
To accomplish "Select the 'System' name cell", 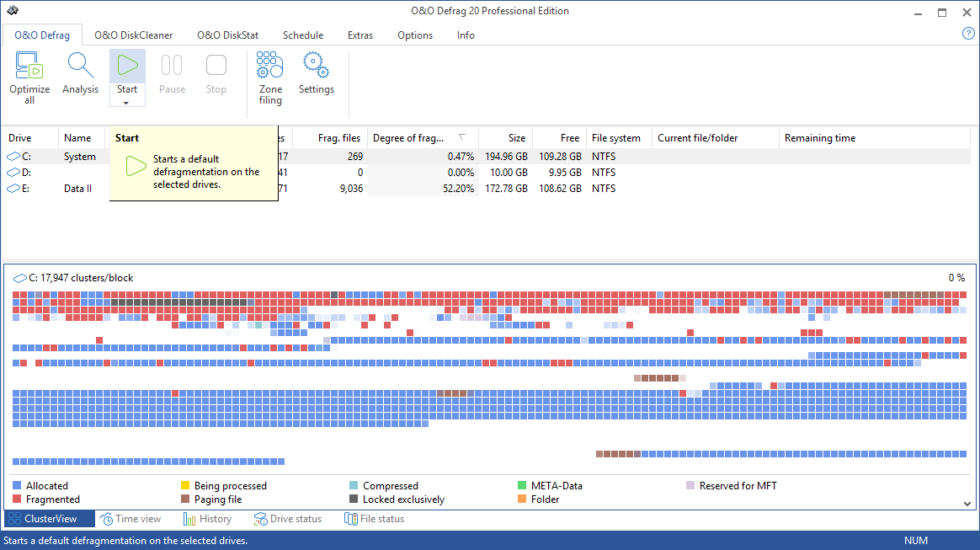I will pyautogui.click(x=80, y=157).
